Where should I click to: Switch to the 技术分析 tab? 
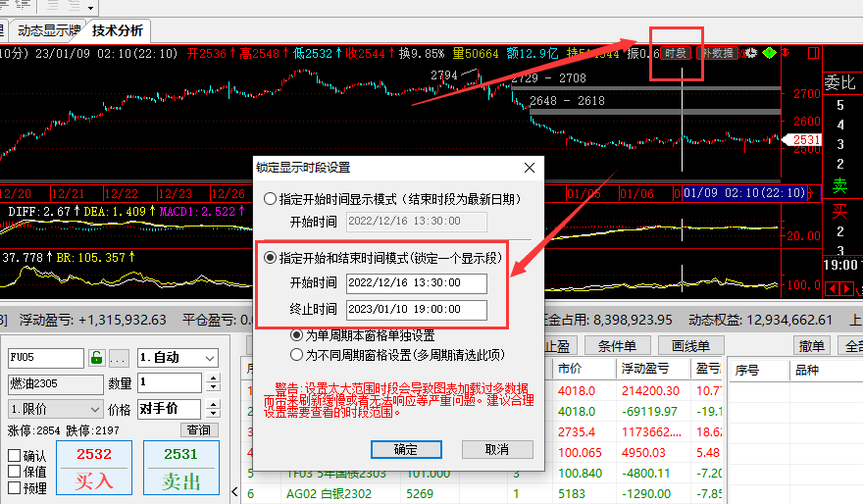(x=118, y=30)
